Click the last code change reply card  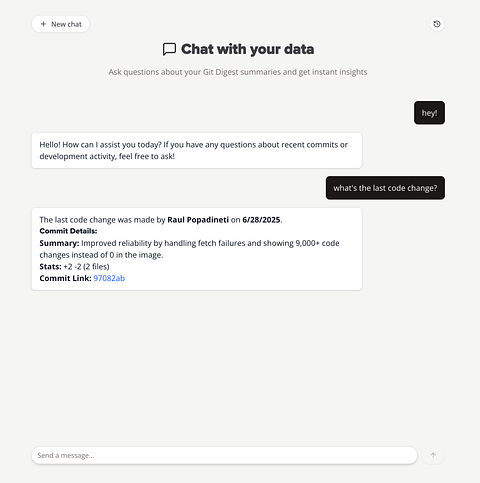[197, 249]
